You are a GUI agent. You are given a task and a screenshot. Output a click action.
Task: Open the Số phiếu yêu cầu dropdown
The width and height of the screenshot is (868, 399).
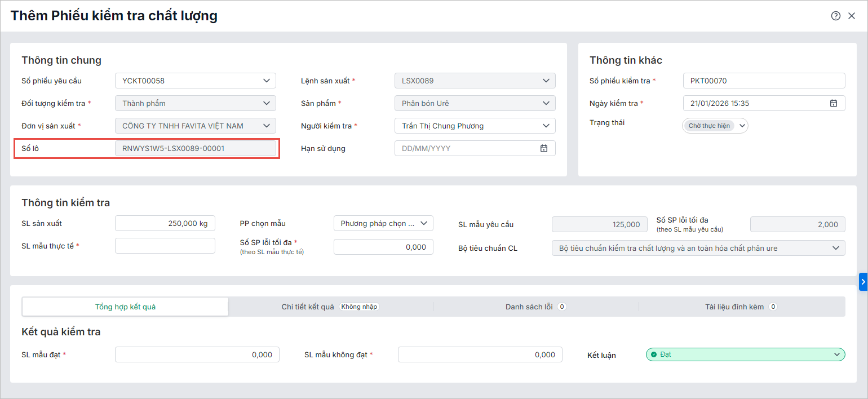click(x=267, y=81)
